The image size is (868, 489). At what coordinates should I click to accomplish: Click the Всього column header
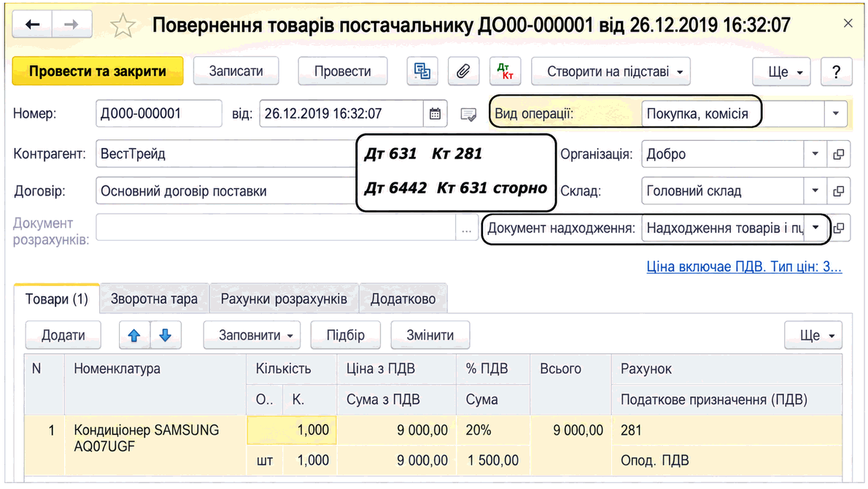point(570,384)
